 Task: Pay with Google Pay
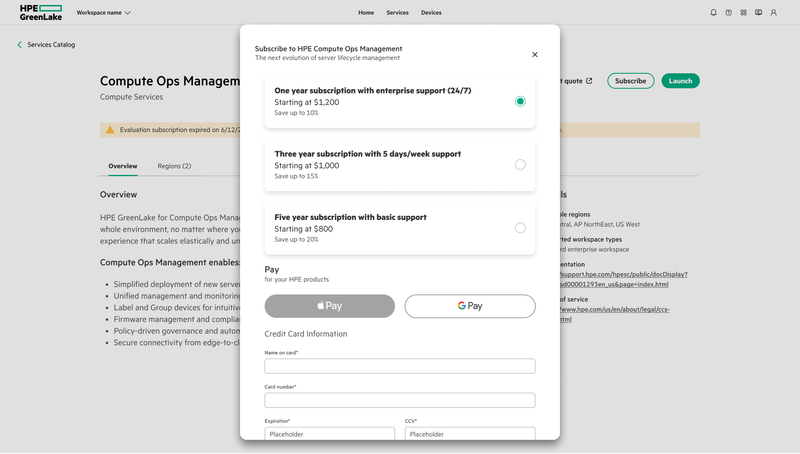coord(470,306)
